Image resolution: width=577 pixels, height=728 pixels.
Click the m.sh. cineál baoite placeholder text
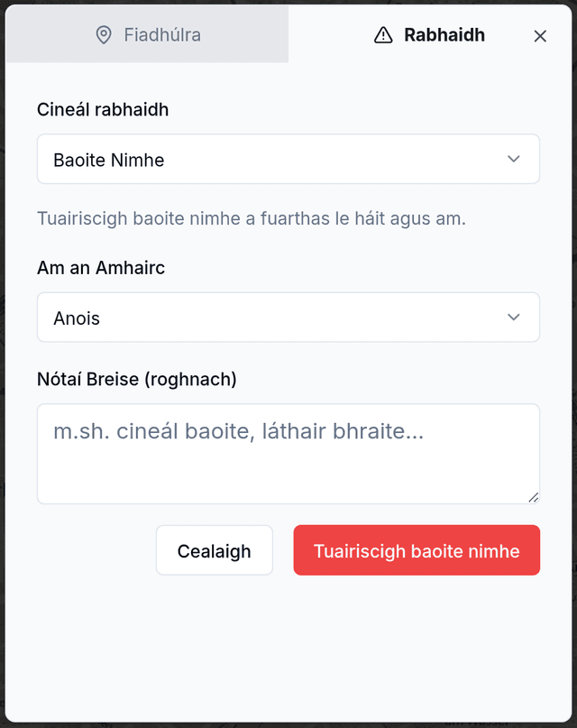tap(238, 431)
